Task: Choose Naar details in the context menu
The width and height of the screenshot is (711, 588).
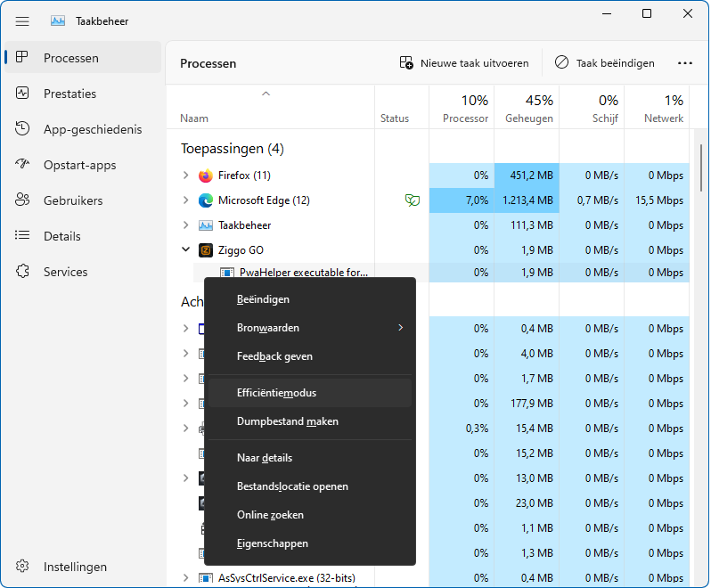Action: coord(310,458)
